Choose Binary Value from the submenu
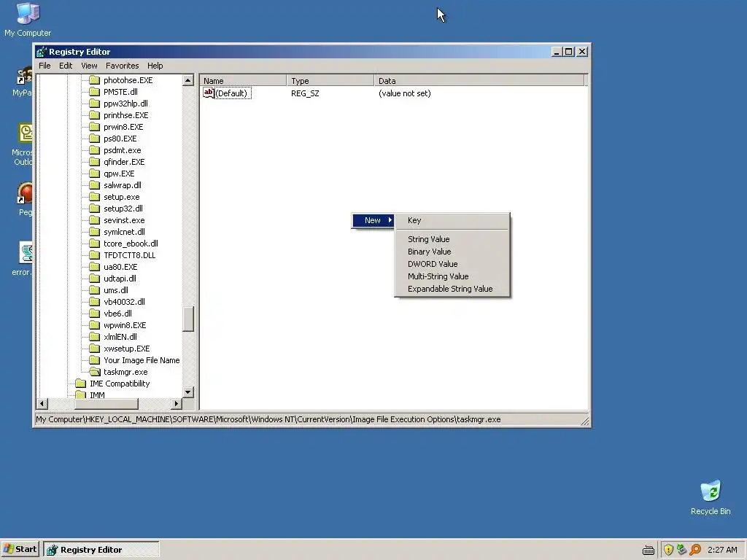This screenshot has height=560, width=747. coord(452,252)
